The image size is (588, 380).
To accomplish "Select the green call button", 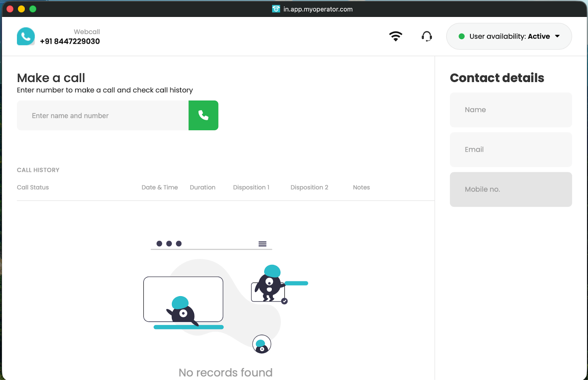I will 203,115.
